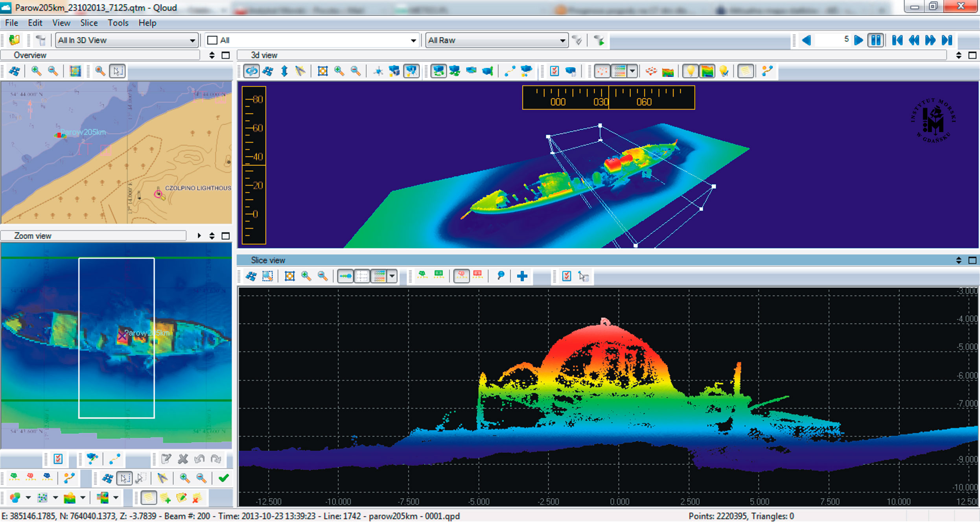Maximize the Zoom view panel
The height and width of the screenshot is (522, 980).
click(x=226, y=236)
